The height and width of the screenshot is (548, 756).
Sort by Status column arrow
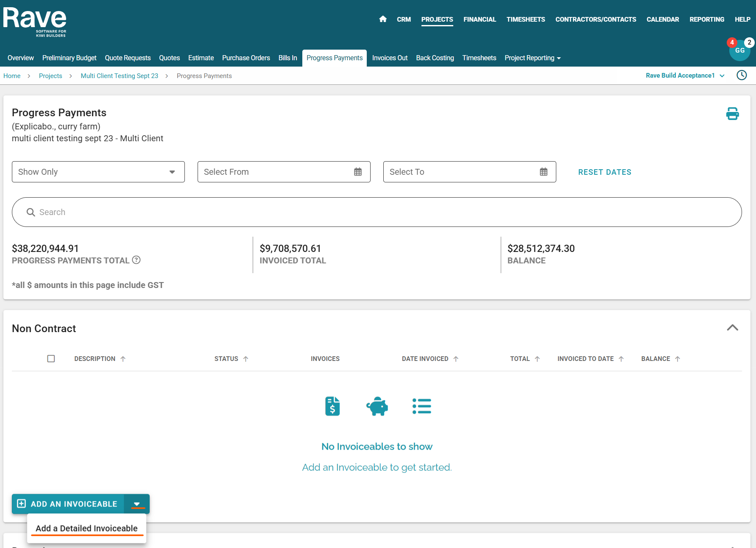pyautogui.click(x=246, y=359)
